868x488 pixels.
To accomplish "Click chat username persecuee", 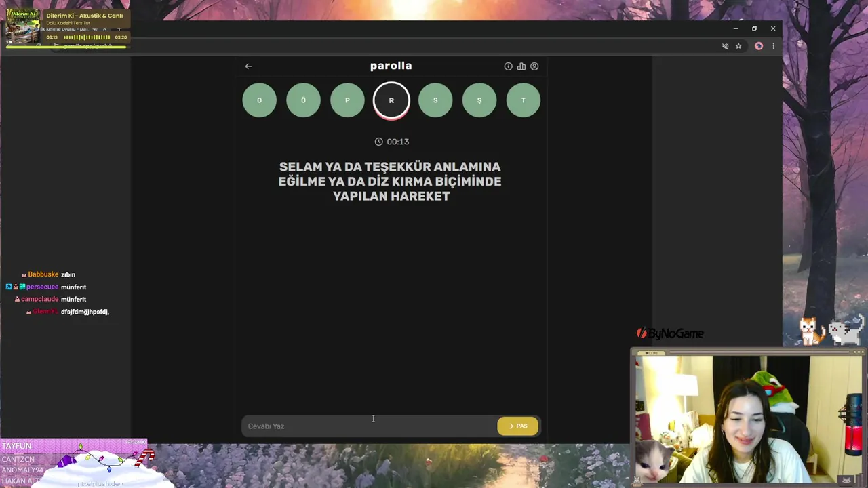I will click(x=42, y=287).
